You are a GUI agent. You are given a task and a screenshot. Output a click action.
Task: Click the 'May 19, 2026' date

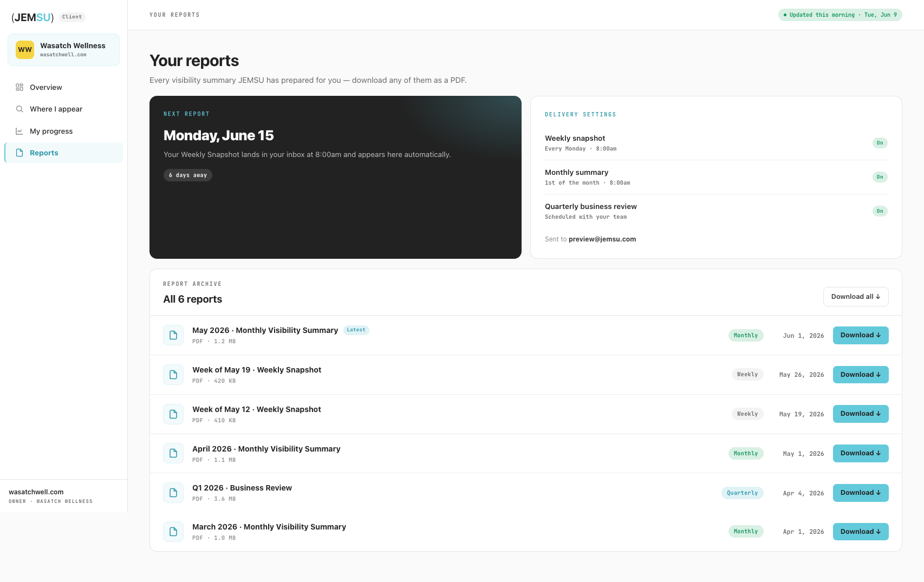pyautogui.click(x=802, y=414)
